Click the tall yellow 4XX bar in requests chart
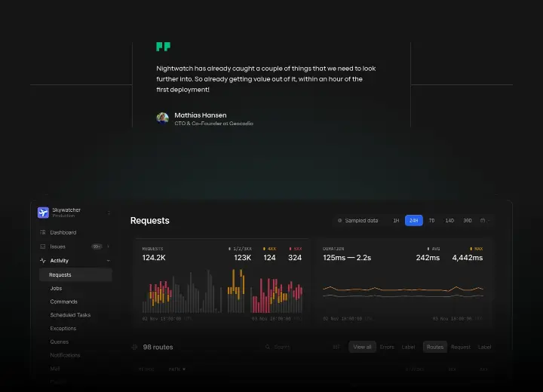 [234, 281]
